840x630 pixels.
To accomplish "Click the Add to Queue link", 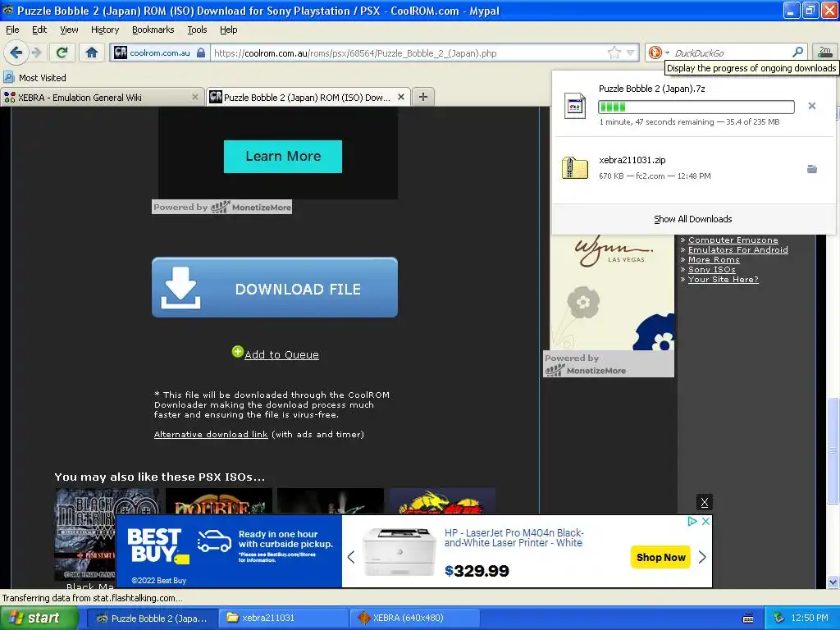I will pos(281,354).
